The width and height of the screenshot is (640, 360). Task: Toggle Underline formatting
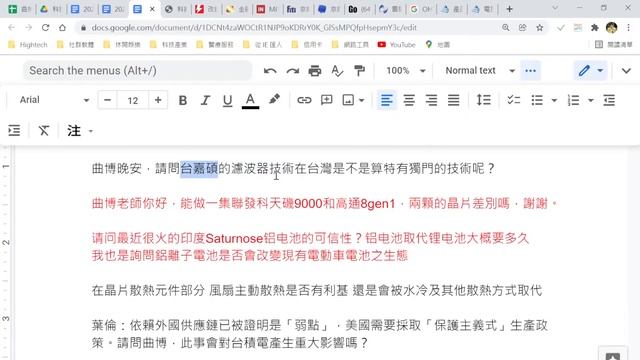point(227,100)
